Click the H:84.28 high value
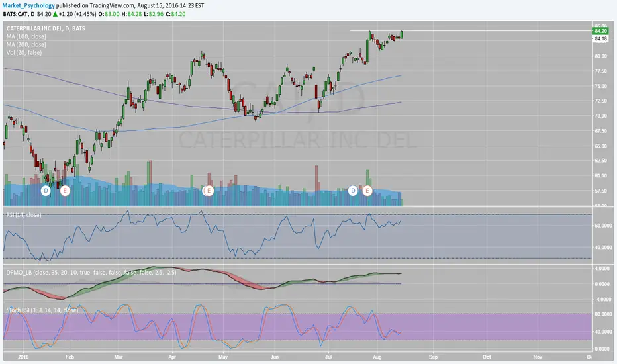The image size is (617, 364). point(131,14)
